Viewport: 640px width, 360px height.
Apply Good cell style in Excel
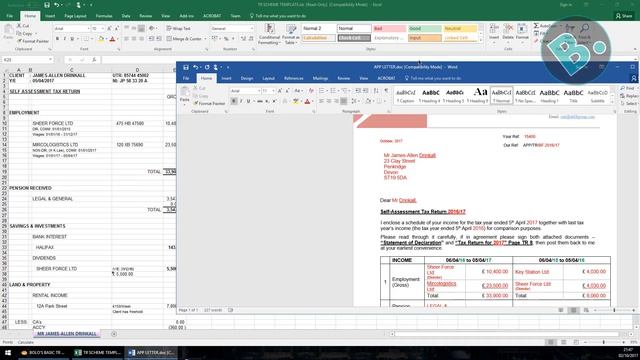[424, 29]
